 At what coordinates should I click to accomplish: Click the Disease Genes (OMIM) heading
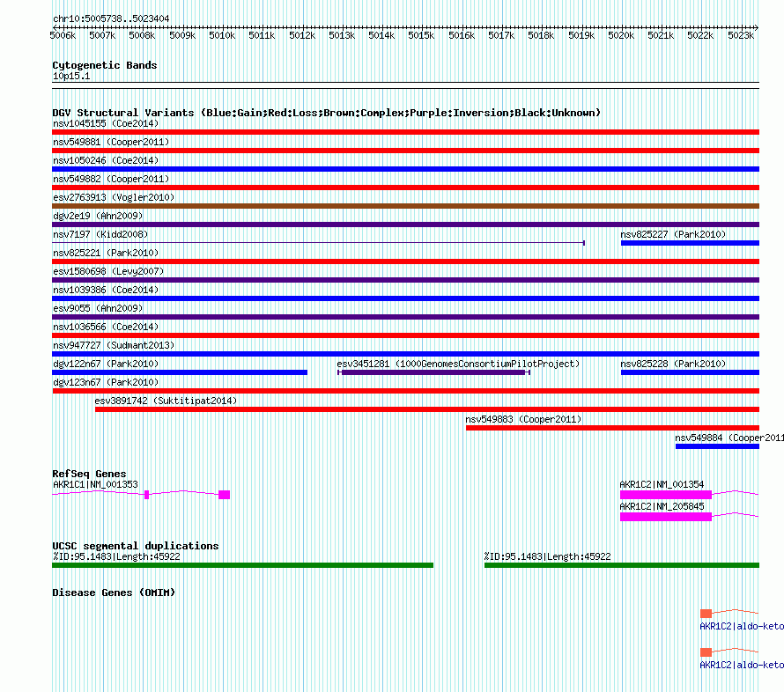tap(114, 593)
